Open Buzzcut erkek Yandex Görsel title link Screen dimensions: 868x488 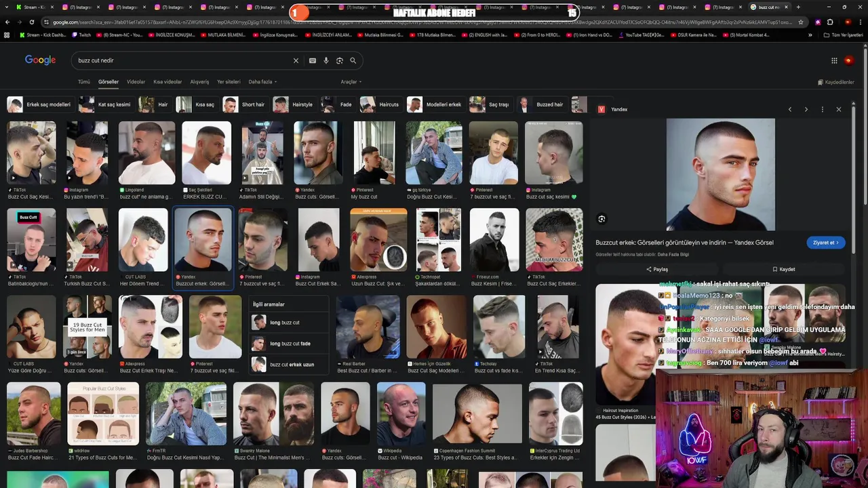click(684, 243)
